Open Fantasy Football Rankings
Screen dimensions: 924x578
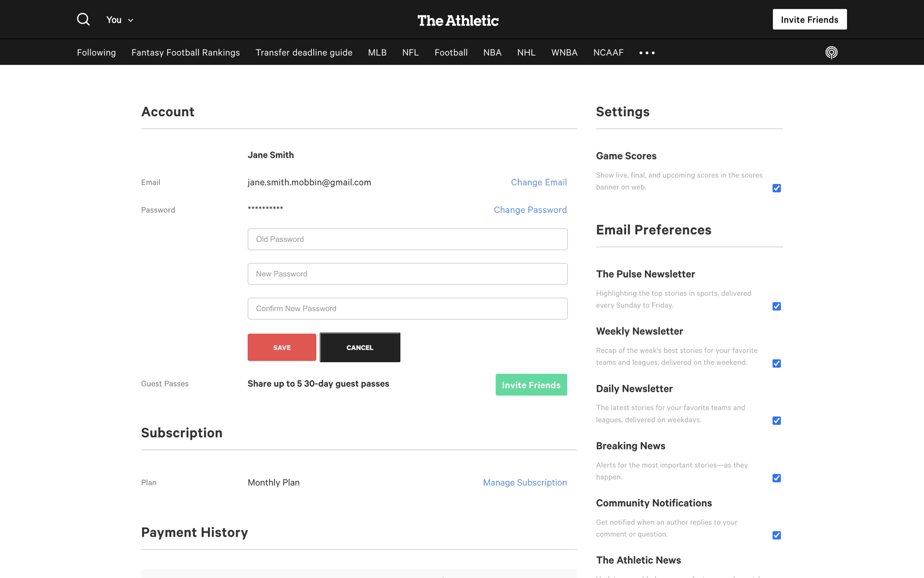pyautogui.click(x=186, y=53)
